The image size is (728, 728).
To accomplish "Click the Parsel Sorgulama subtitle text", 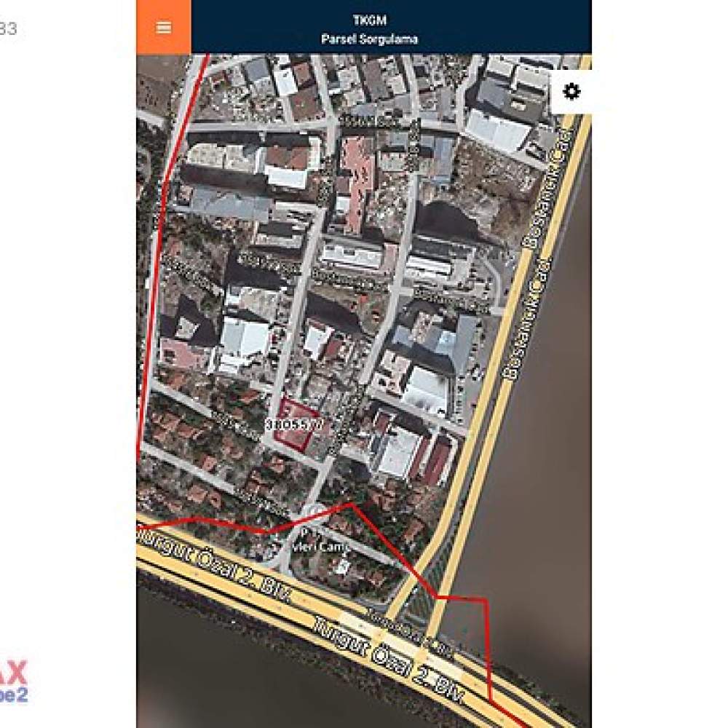I will point(370,39).
